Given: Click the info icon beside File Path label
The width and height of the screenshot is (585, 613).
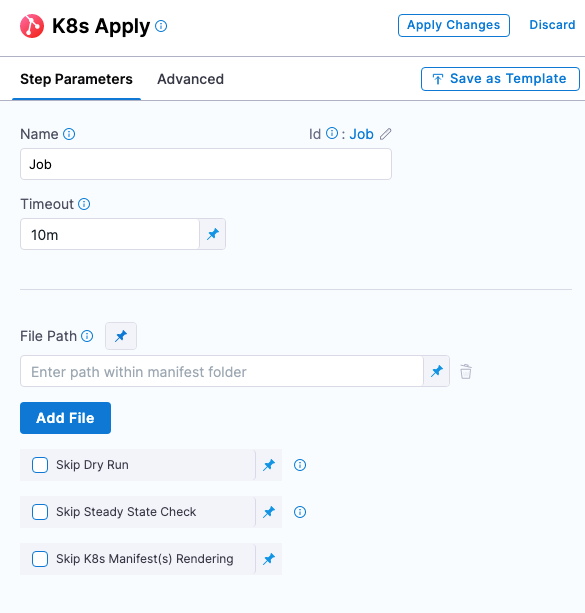Looking at the screenshot, I should [87, 336].
